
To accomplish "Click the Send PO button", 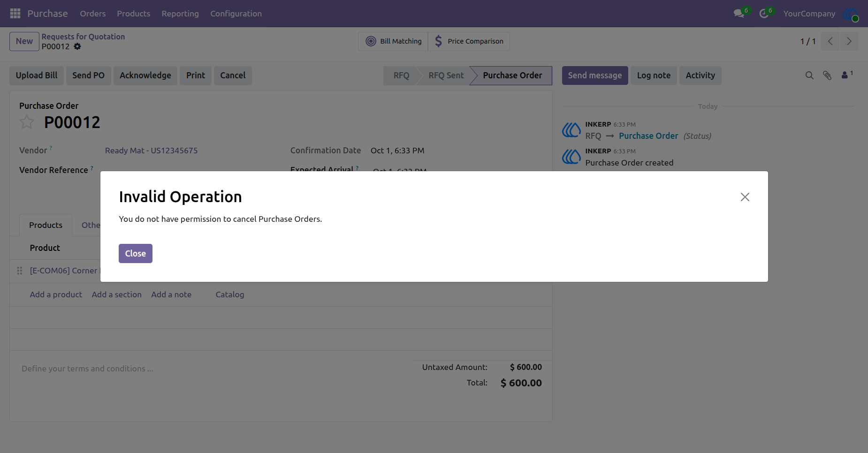I will click(88, 75).
